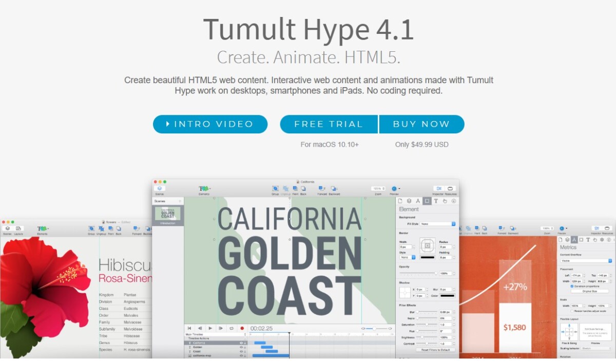Enable Resize handles adjust scale checkbox
This screenshot has width=616, height=364.
point(572,311)
